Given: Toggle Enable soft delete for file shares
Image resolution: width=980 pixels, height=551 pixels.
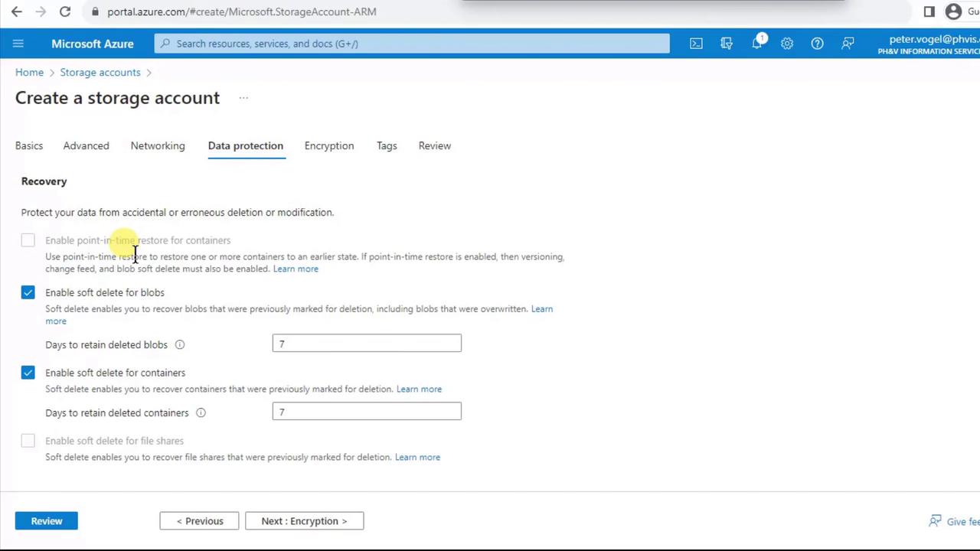Looking at the screenshot, I should (x=28, y=441).
